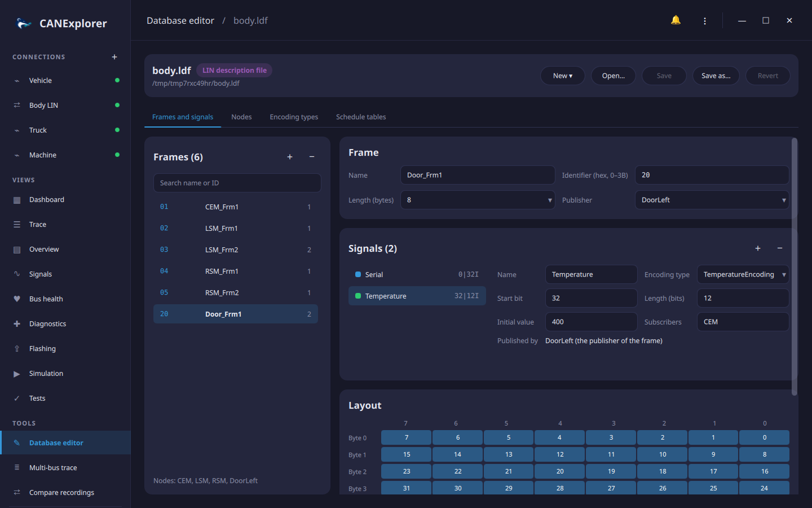This screenshot has height=508, width=812.
Task: Add a new frame with plus icon
Action: coord(290,157)
